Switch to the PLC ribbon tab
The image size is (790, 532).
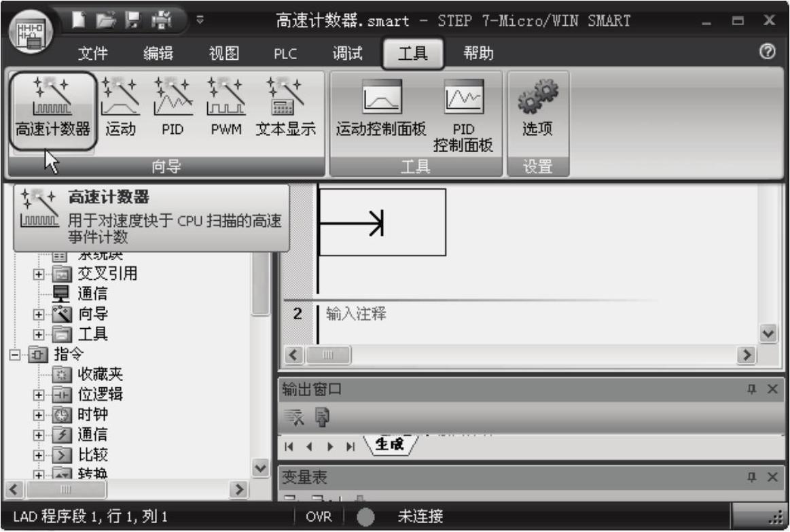[x=285, y=54]
